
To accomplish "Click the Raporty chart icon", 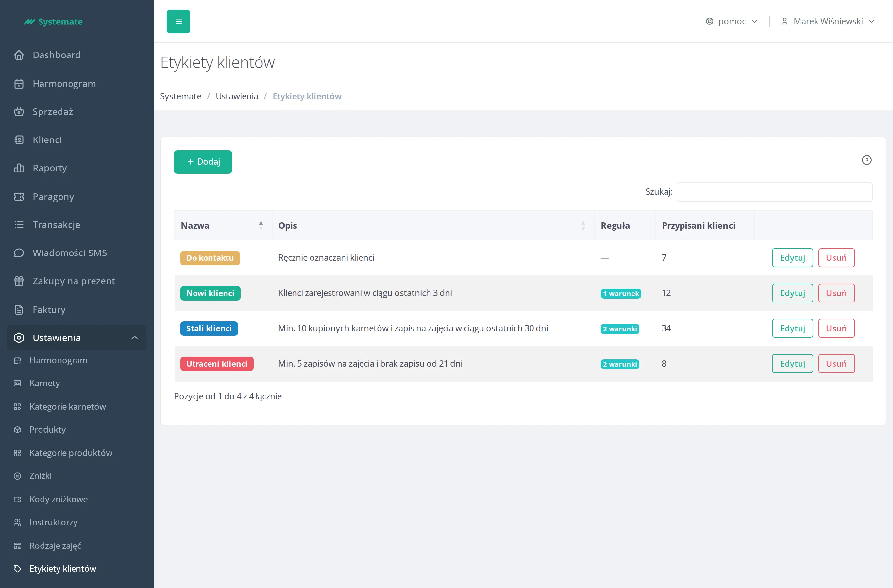I will coord(19,168).
